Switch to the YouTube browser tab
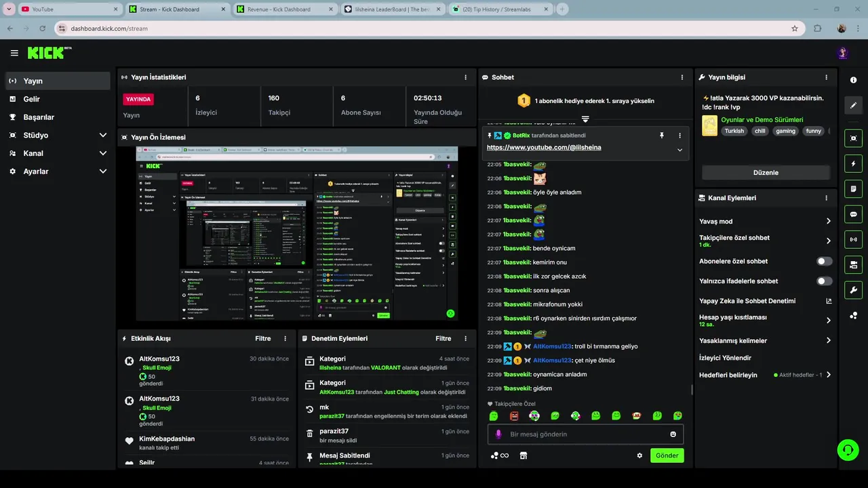Image resolution: width=868 pixels, height=488 pixels. pos(68,9)
